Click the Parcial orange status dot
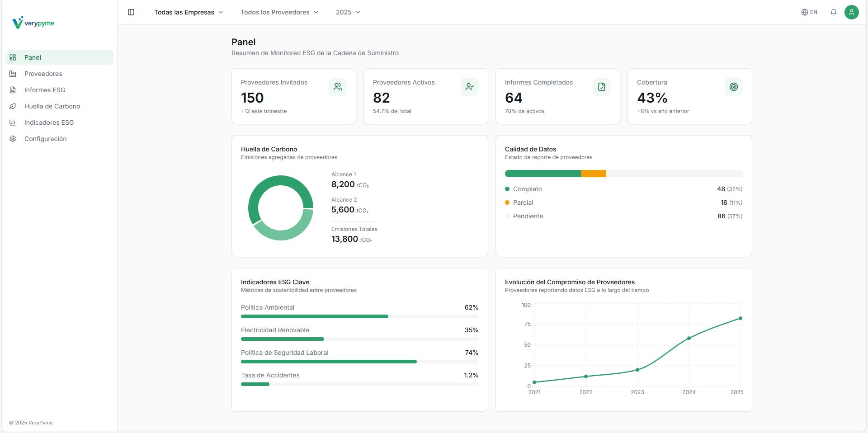 coord(507,202)
